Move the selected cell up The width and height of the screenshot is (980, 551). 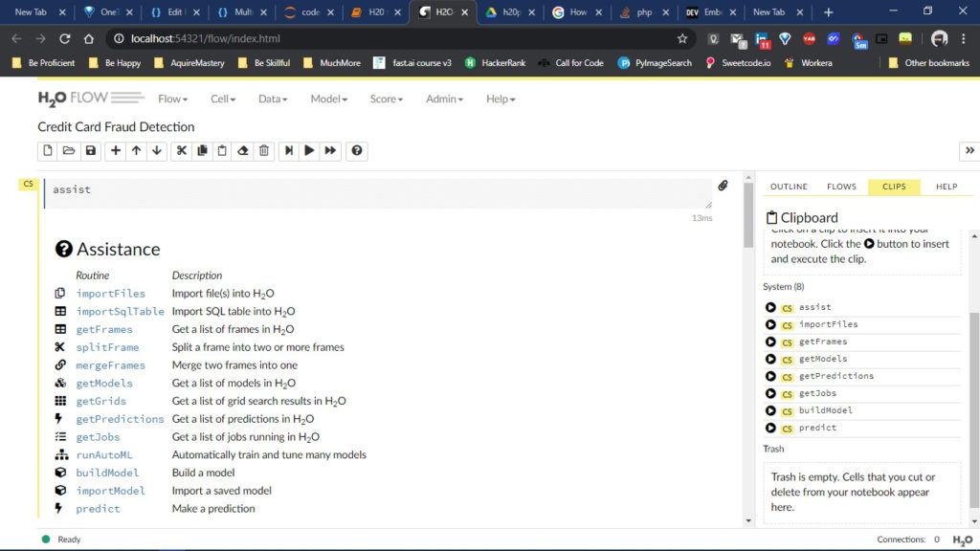(136, 150)
